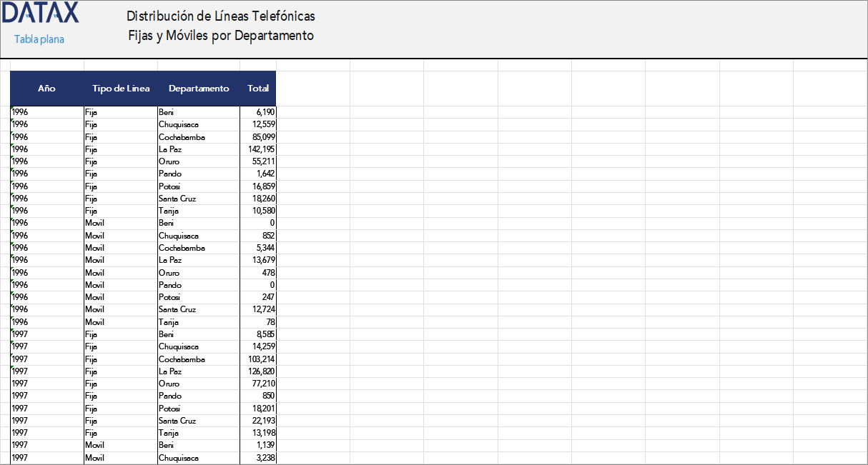
Task: Click the Total column header
Action: [x=258, y=89]
